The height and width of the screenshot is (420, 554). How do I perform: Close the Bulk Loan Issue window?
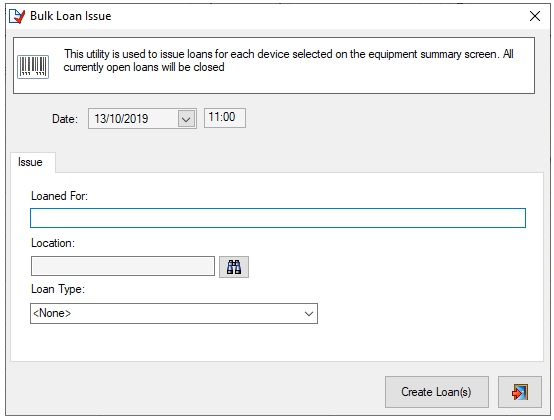pos(535,16)
